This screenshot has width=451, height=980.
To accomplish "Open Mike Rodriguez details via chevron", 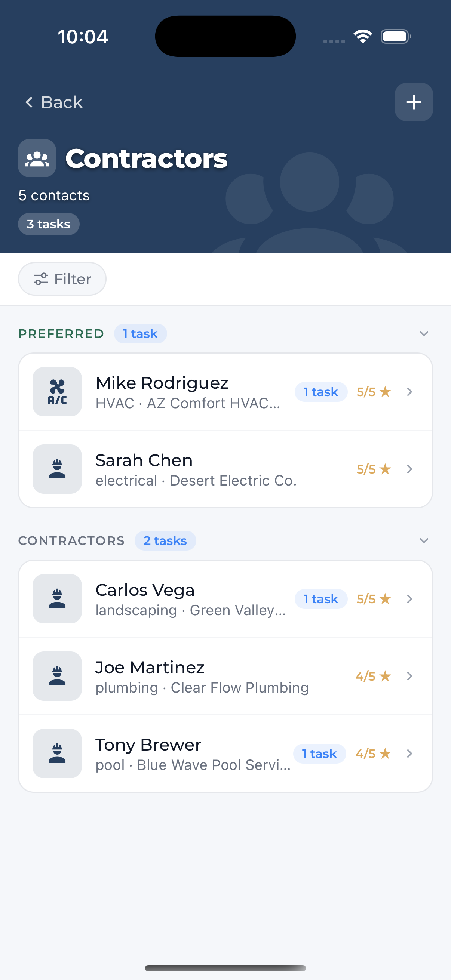I will [x=409, y=391].
